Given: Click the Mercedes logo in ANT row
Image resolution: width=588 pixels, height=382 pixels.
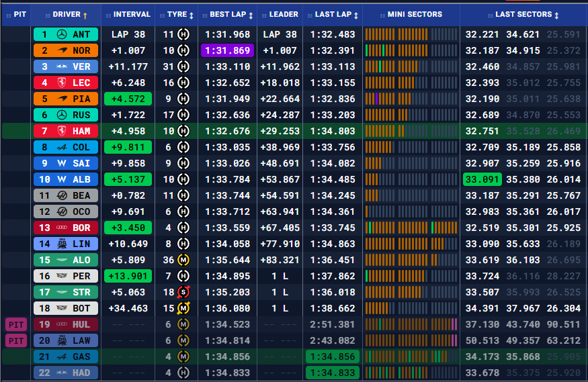Looking at the screenshot, I should [x=62, y=34].
